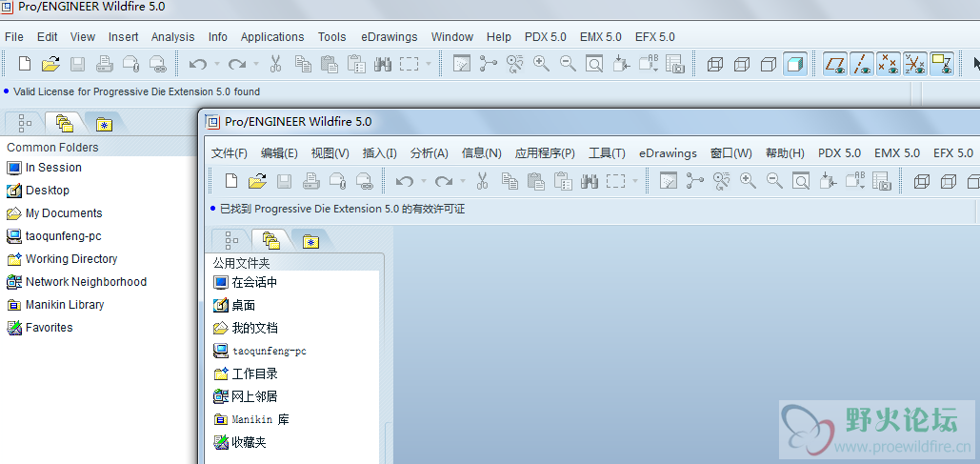Toggle datum plane display in English window

point(835,64)
